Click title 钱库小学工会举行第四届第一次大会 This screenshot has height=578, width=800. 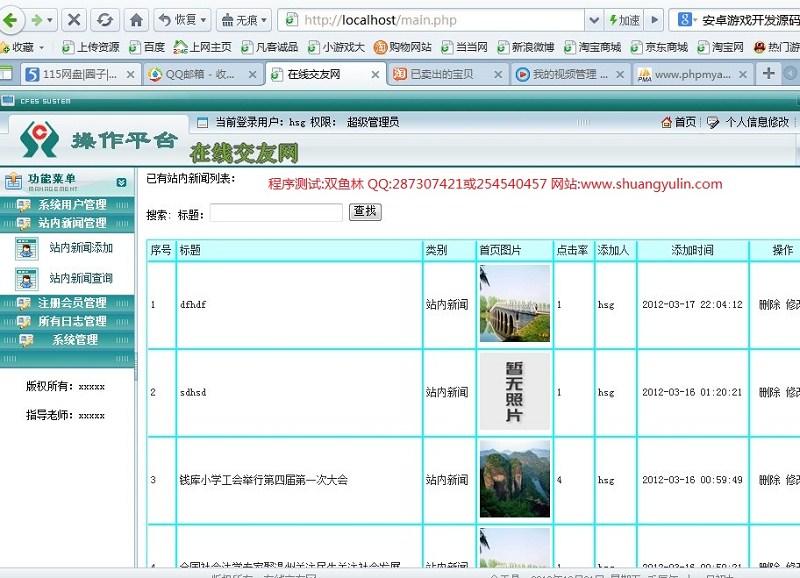[263, 480]
